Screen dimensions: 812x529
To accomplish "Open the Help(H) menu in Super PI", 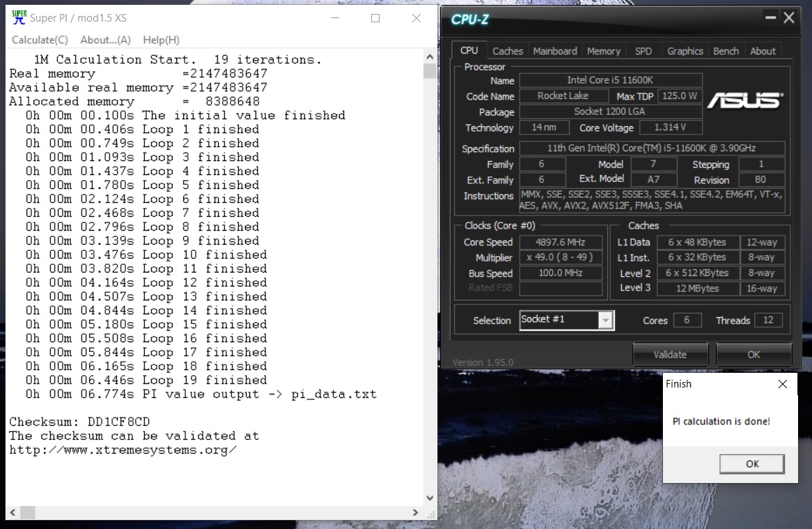I will tap(161, 40).
